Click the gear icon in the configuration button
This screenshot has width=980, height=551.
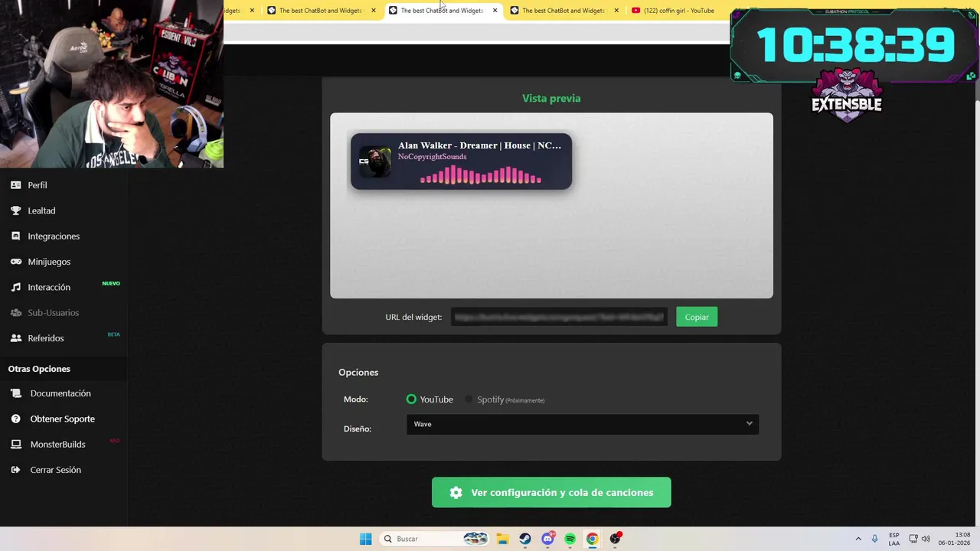tap(456, 493)
